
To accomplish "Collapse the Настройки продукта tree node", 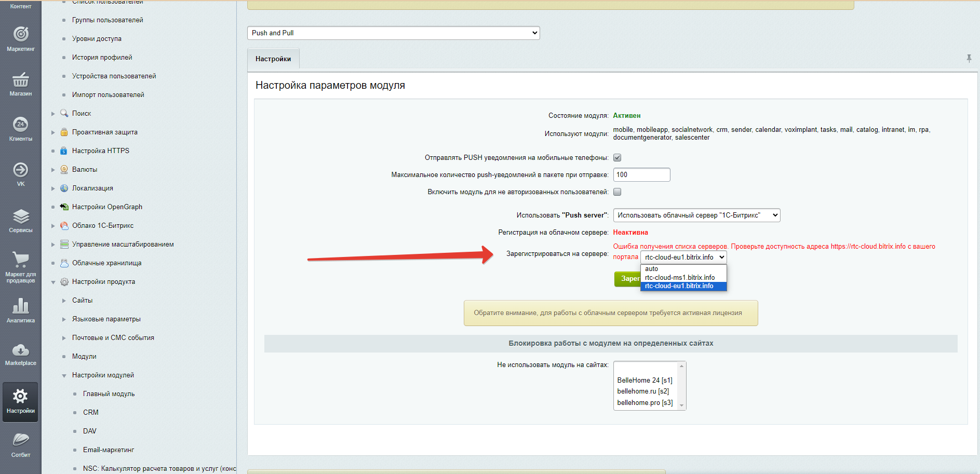I will tap(53, 282).
